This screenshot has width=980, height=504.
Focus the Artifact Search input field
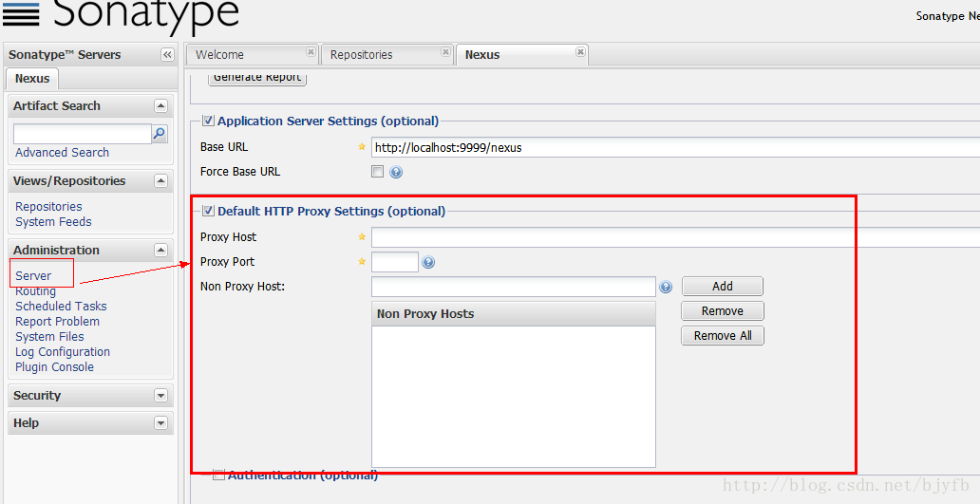83,134
